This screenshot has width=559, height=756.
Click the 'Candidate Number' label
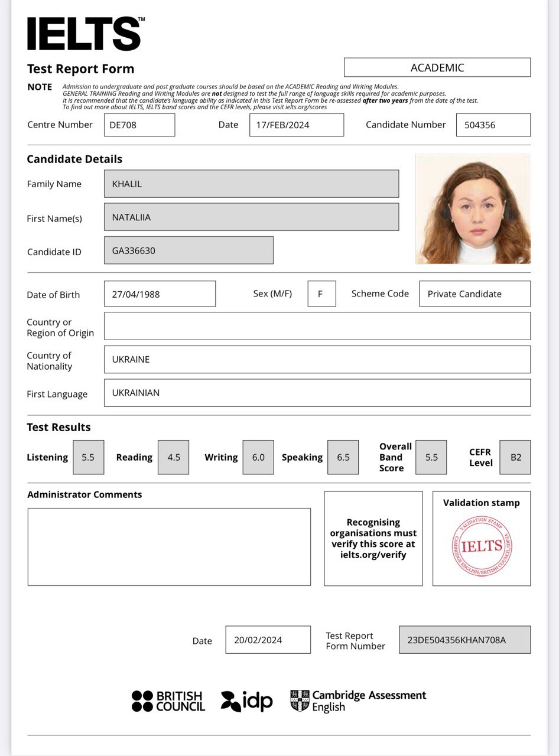pyautogui.click(x=406, y=125)
